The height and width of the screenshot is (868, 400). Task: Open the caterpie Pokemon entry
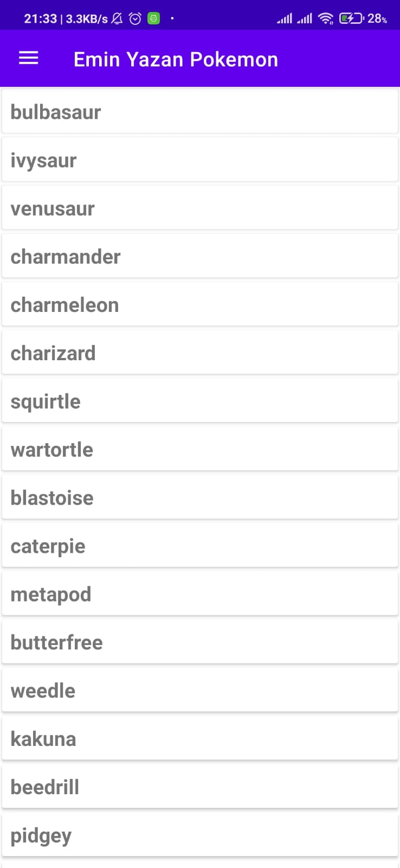[200, 546]
